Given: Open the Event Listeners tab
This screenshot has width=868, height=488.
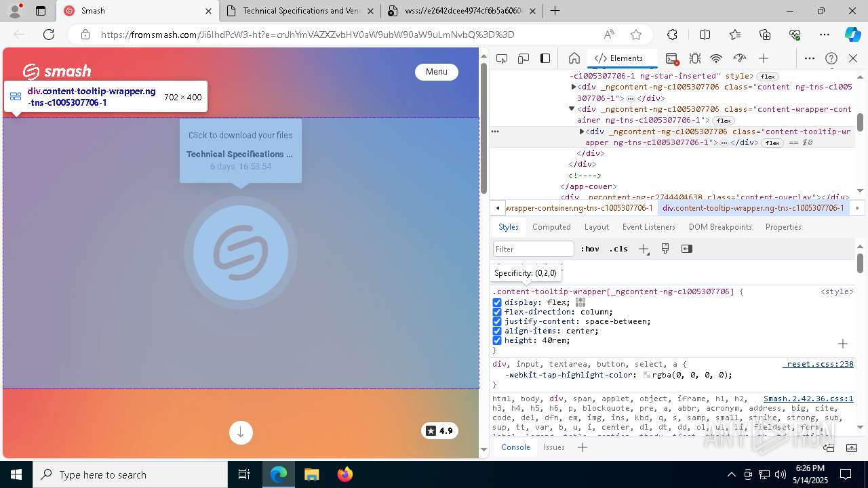Looking at the screenshot, I should (649, 227).
